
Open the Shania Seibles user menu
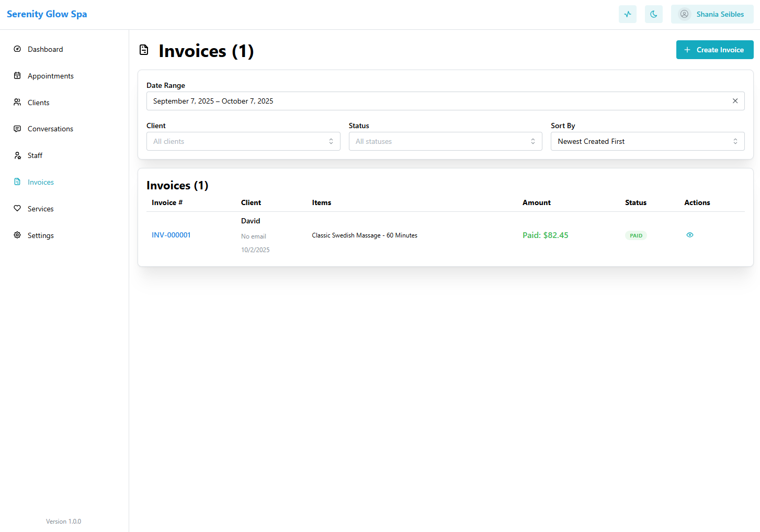tap(712, 14)
